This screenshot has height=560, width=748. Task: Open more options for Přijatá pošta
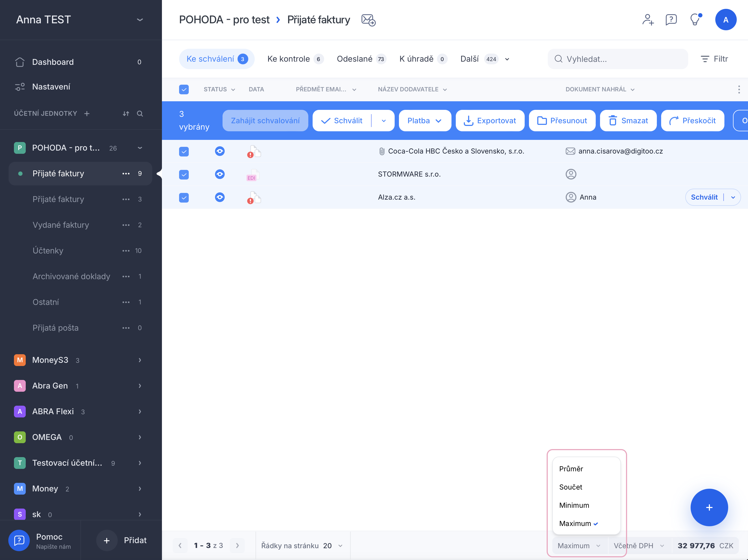126,328
